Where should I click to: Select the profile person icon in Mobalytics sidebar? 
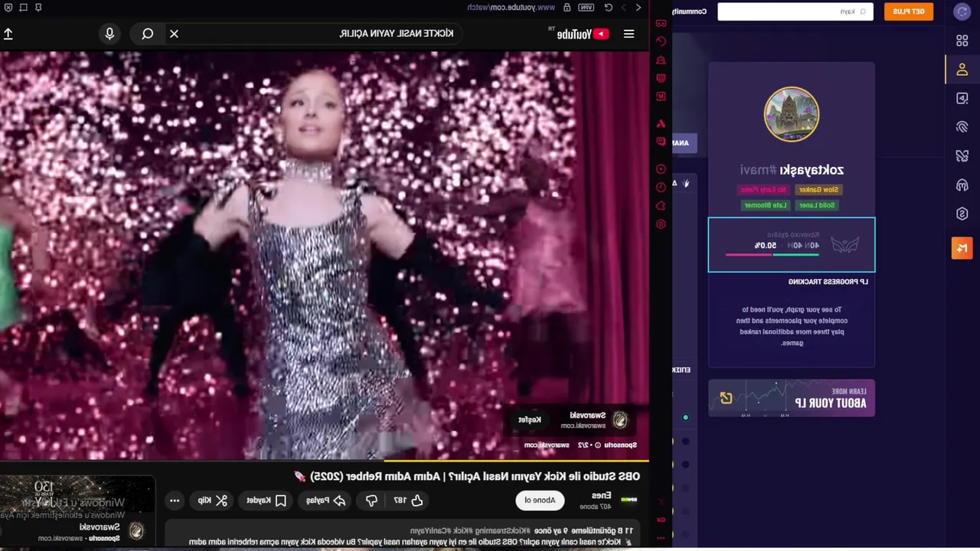962,70
